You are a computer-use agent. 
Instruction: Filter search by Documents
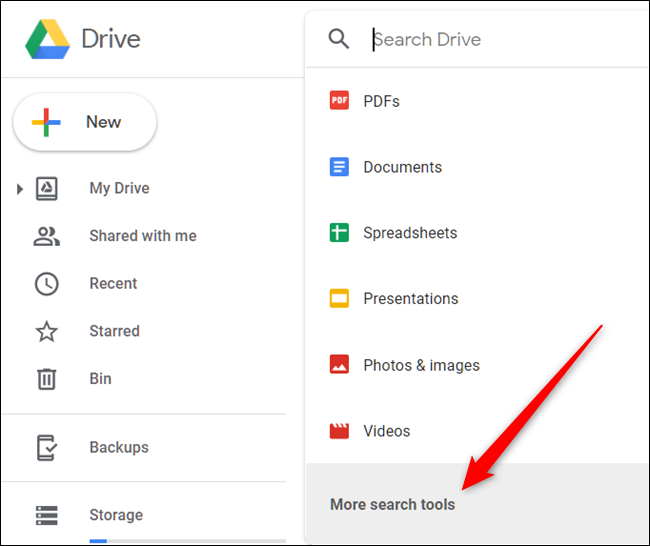[x=478, y=167]
